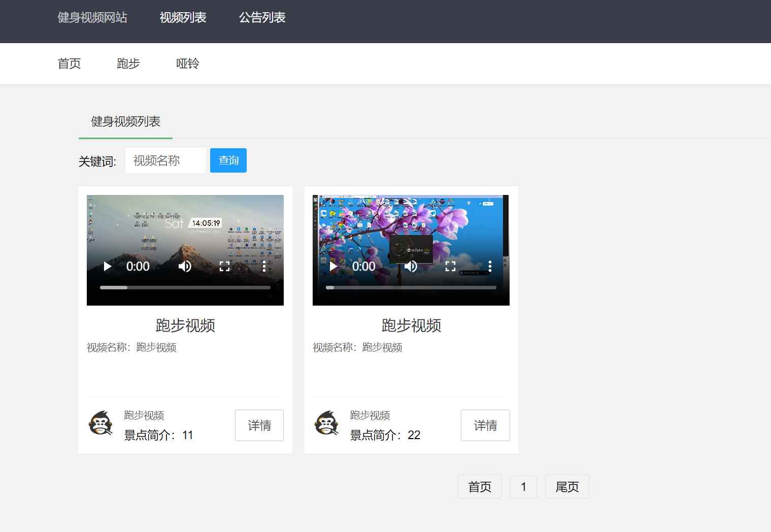Go to first page via 首页 pagination button
Image resolution: width=771 pixels, height=532 pixels.
(x=480, y=486)
